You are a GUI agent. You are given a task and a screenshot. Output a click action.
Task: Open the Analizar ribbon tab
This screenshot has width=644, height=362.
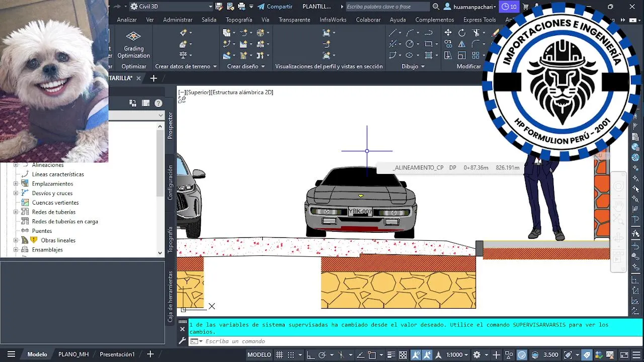(127, 20)
